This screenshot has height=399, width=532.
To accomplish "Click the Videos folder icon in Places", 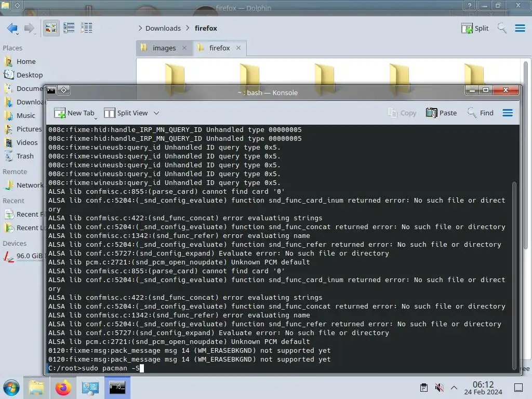I will tap(8, 143).
